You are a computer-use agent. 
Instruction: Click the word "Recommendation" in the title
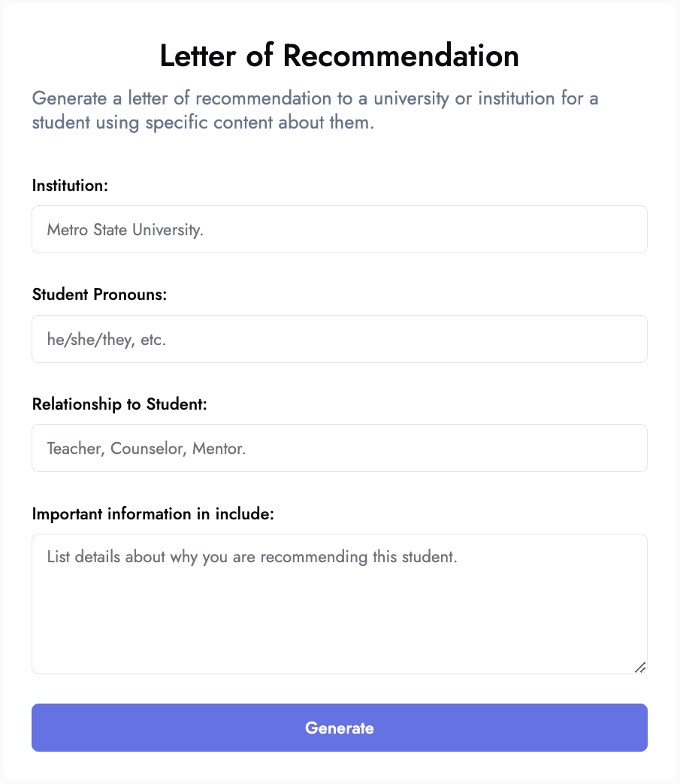(401, 55)
